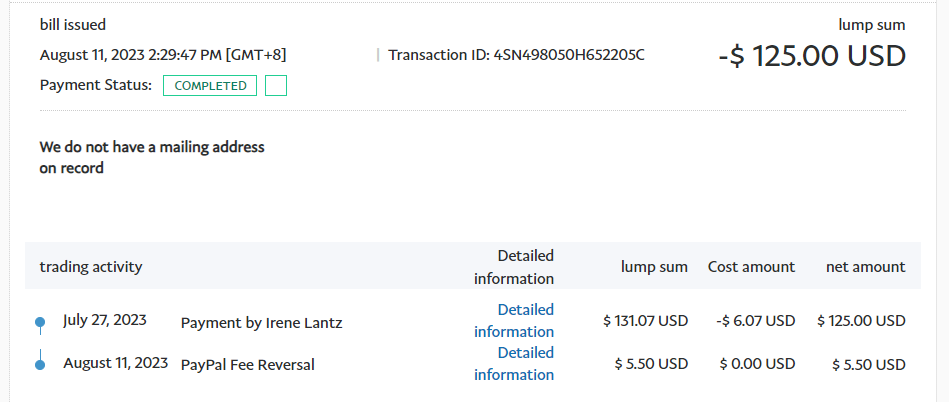
Task: Click the empty square box beside COMPLETED
Action: (276, 86)
